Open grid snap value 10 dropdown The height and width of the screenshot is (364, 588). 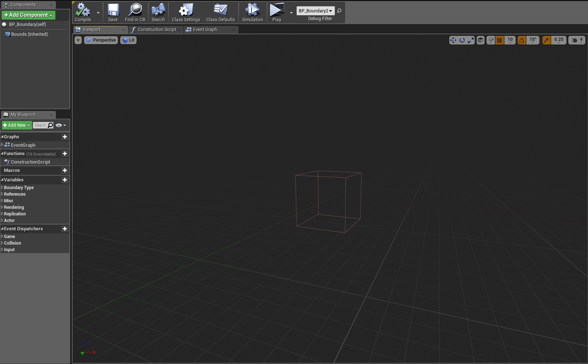[510, 40]
